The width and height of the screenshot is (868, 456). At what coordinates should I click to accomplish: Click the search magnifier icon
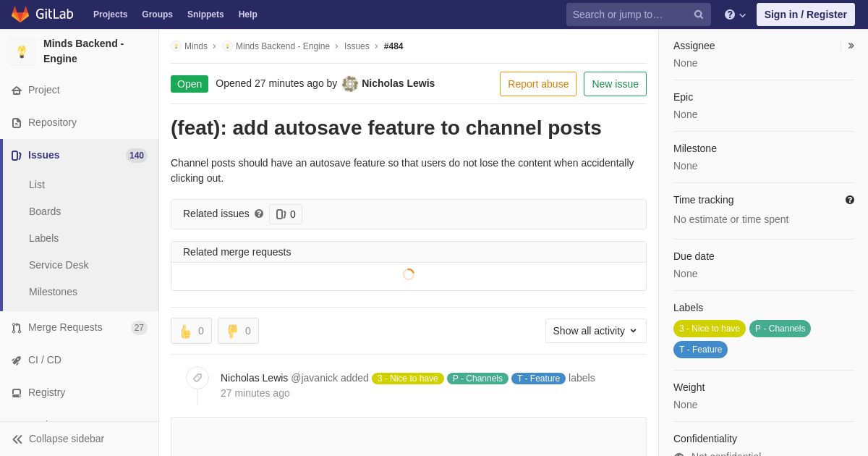[698, 14]
